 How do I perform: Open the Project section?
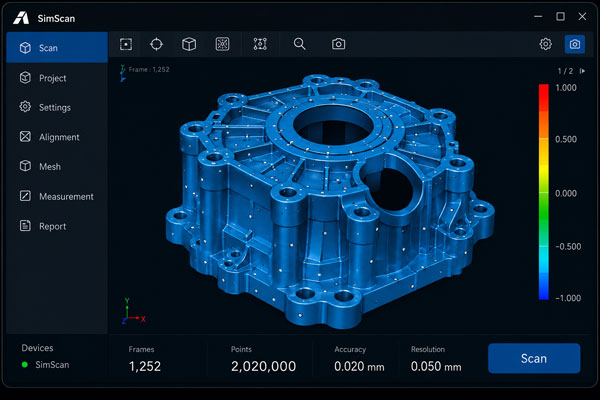point(57,78)
